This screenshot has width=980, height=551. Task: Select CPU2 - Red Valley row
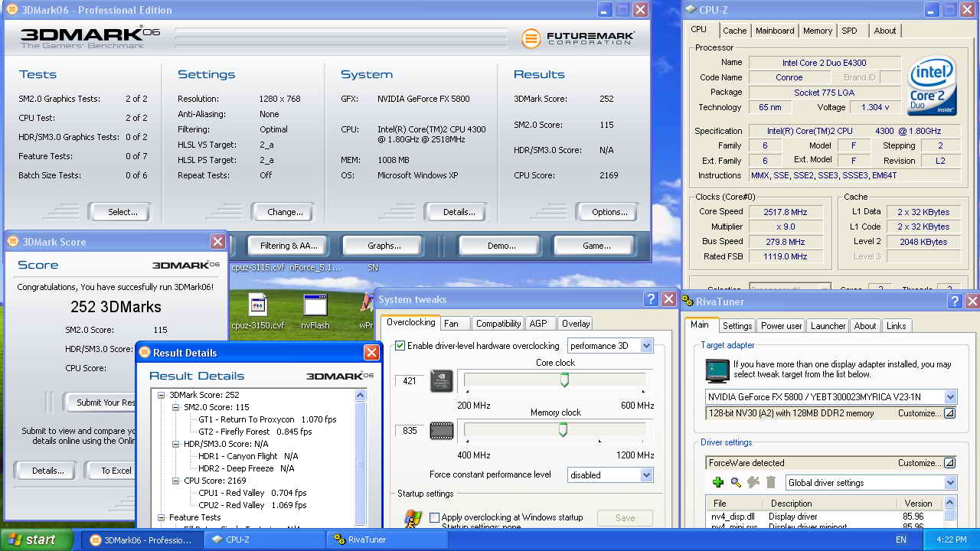tap(252, 505)
